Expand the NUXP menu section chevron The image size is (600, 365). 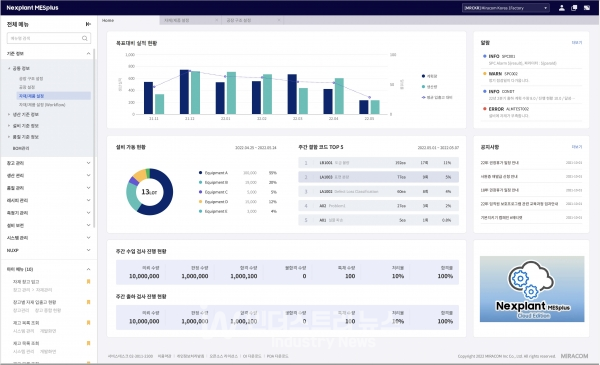[88, 250]
